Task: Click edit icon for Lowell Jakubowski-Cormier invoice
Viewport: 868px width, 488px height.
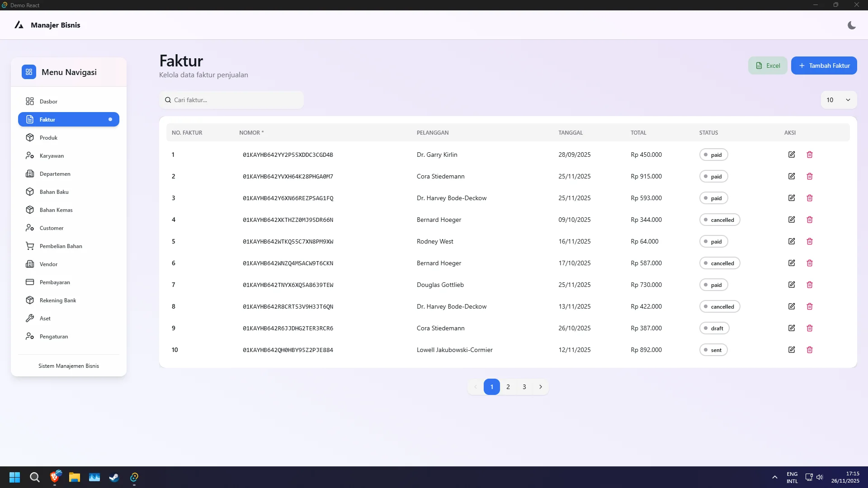Action: [792, 350]
